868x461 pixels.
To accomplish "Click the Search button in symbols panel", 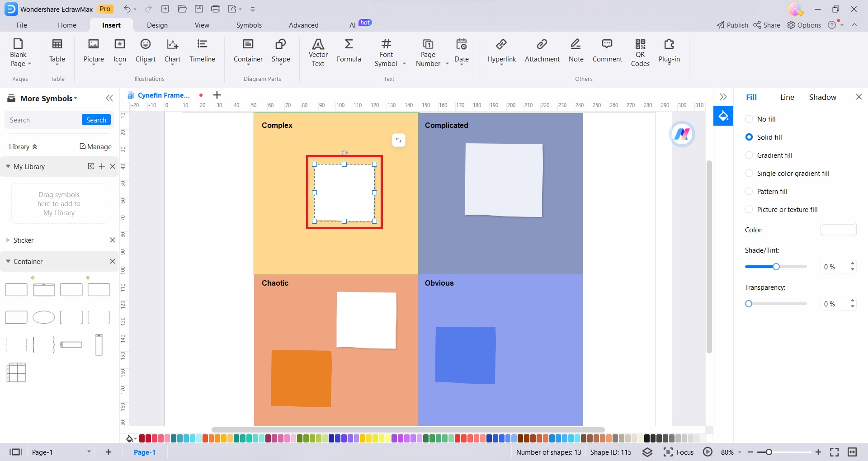I will [x=96, y=120].
